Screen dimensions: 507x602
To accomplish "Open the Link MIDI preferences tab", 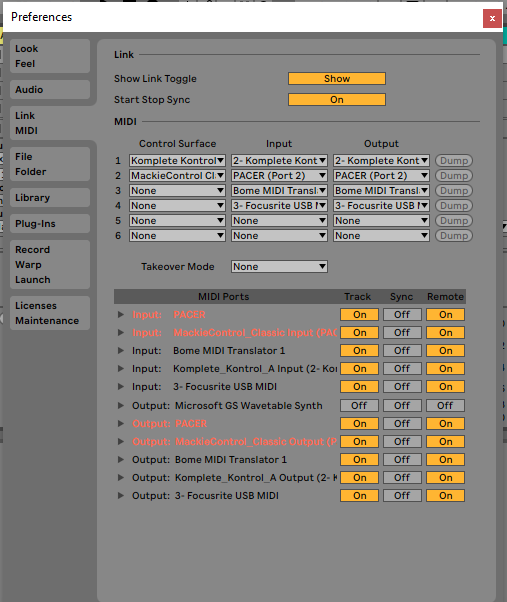I will (50, 123).
